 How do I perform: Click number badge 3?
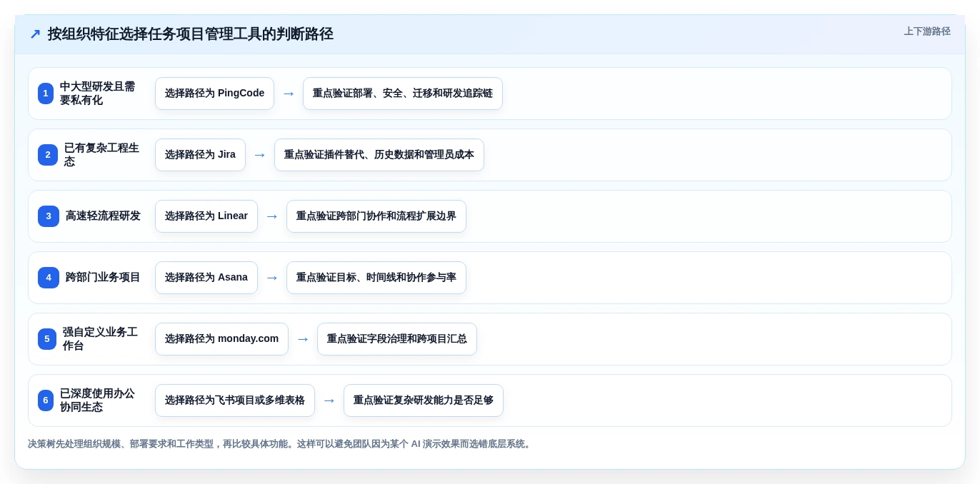[49, 216]
